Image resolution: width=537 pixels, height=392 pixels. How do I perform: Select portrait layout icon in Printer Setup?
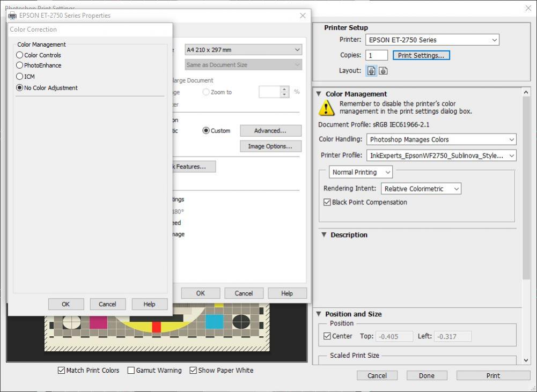click(371, 71)
